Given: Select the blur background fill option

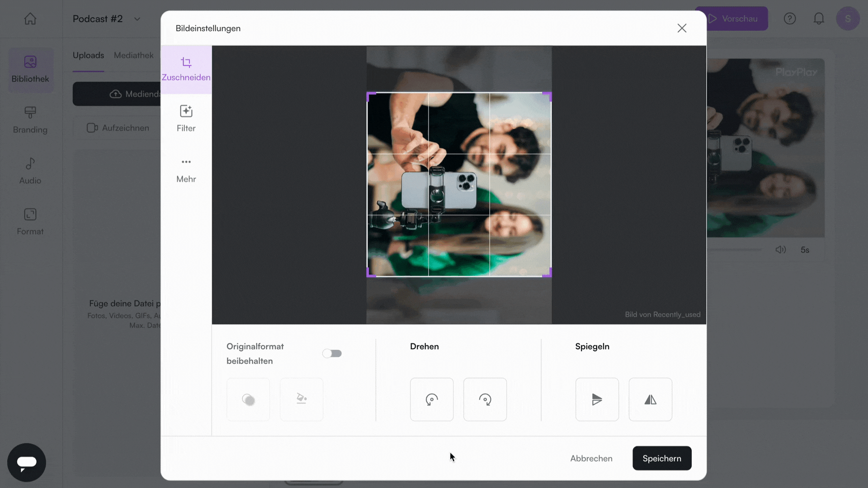Looking at the screenshot, I should pyautogui.click(x=248, y=399).
